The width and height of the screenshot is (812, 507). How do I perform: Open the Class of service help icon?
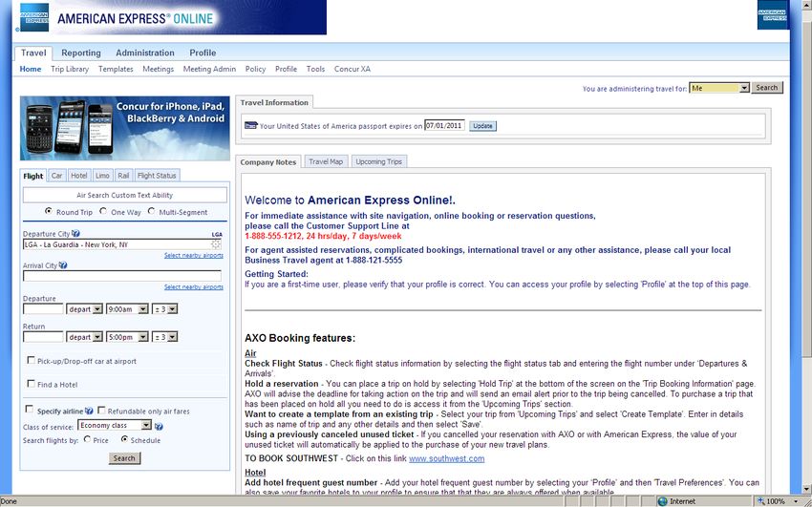point(159,426)
